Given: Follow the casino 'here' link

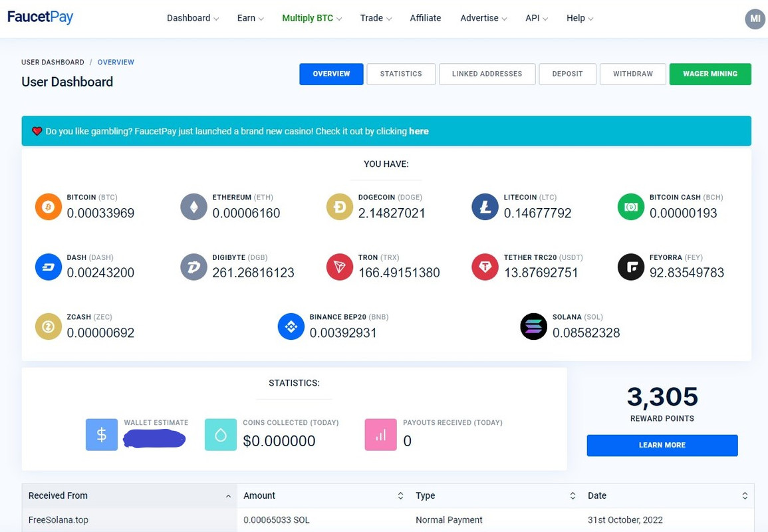Looking at the screenshot, I should [x=419, y=131].
